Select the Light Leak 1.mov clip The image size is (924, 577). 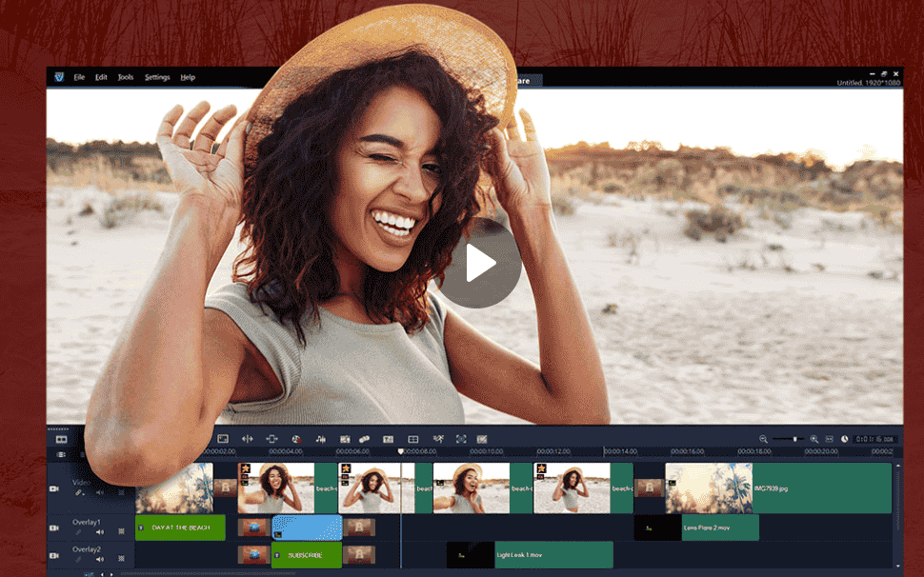click(530, 555)
